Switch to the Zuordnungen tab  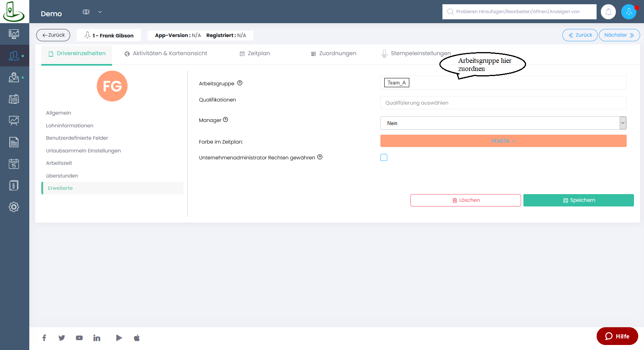334,54
